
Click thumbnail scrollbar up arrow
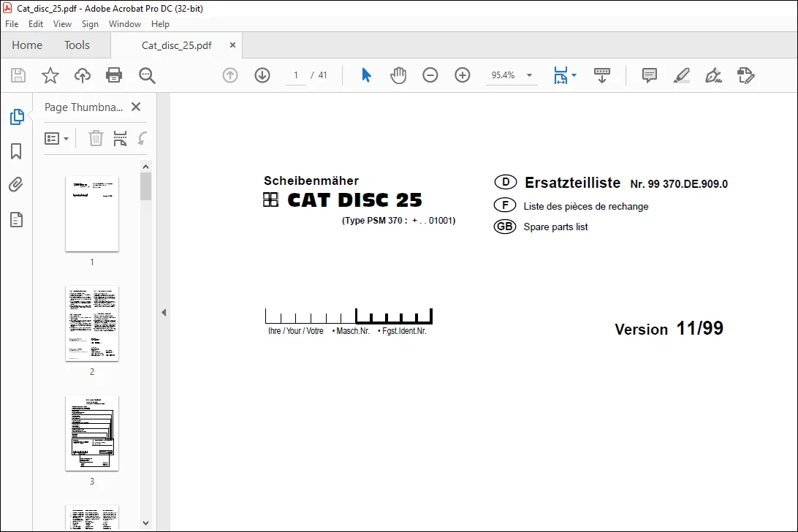146,167
